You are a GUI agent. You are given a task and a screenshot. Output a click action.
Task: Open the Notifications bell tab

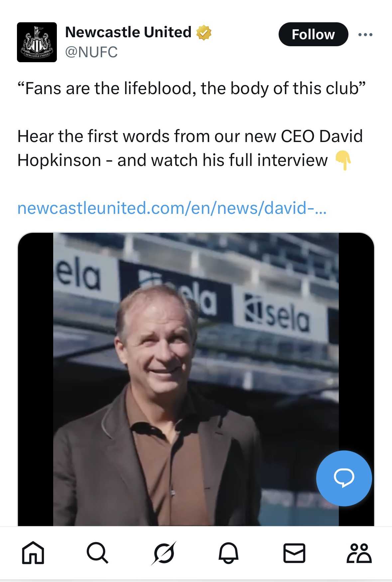pyautogui.click(x=228, y=553)
